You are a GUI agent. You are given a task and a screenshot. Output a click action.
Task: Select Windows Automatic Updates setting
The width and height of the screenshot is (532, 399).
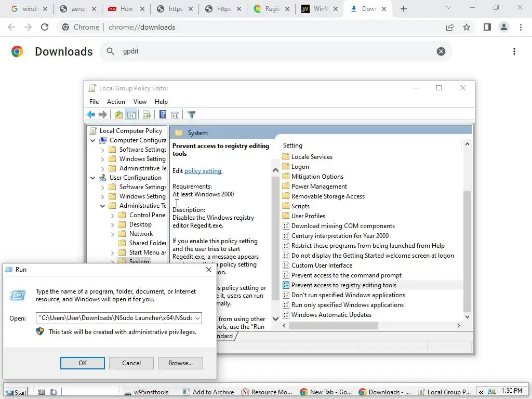[331, 315]
